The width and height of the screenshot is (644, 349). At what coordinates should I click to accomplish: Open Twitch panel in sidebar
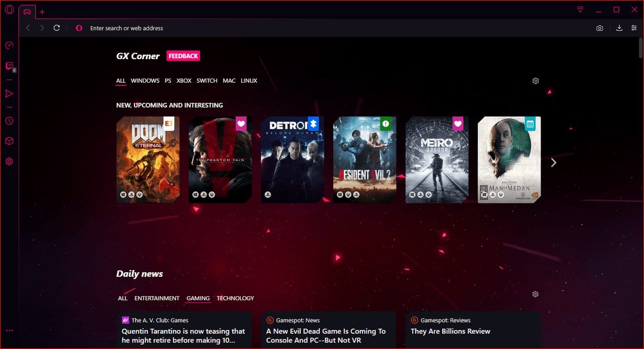click(9, 66)
